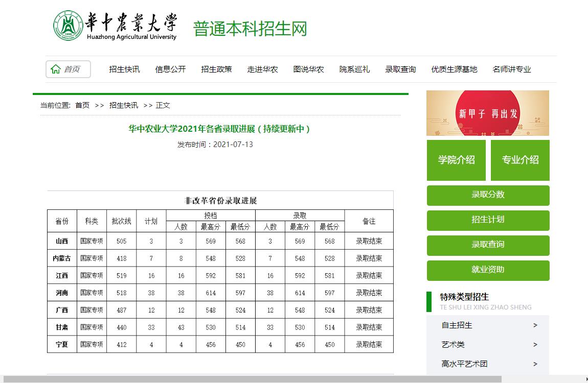Click 录取结束 in the 河南 row
This screenshot has height=383, width=588.
369,293
